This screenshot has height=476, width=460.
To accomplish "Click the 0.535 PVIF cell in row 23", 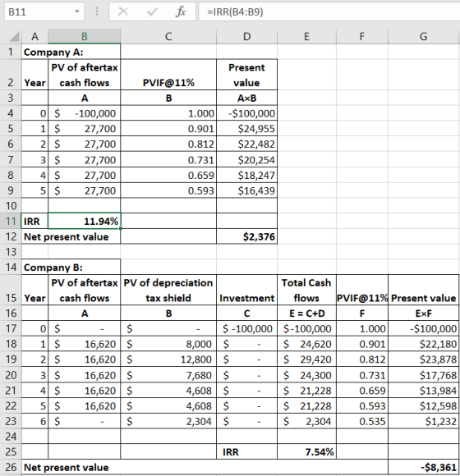I will pos(362,421).
